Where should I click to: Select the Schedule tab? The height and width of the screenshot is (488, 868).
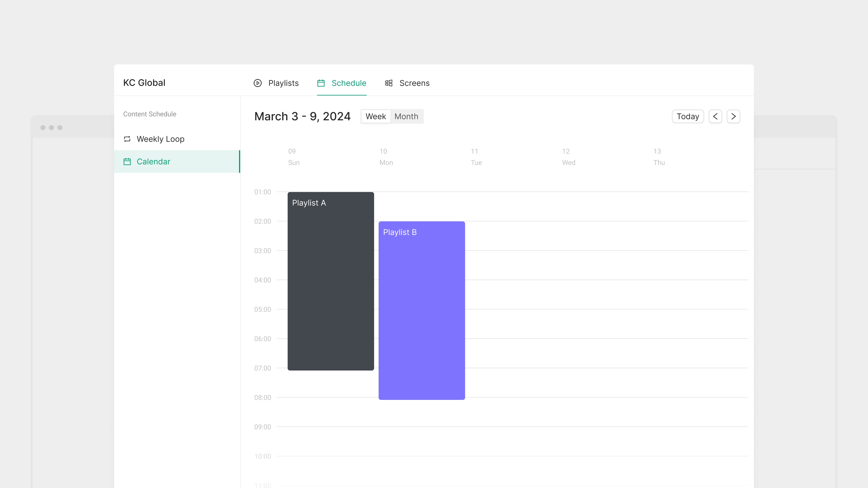348,83
